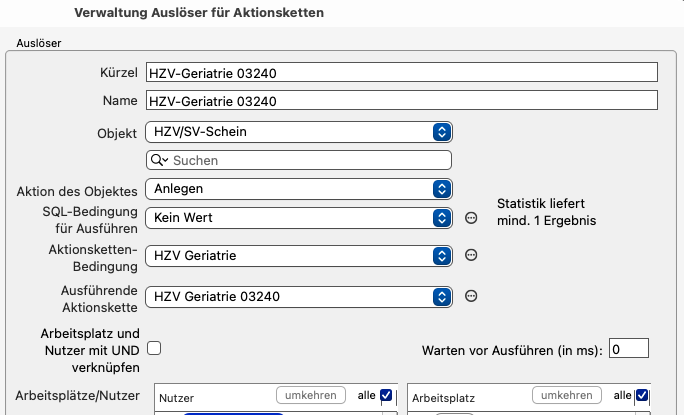Expand the Aktion des Objektes Anlegen dropdown
Screen dimensions: 684x415
click(x=299, y=189)
